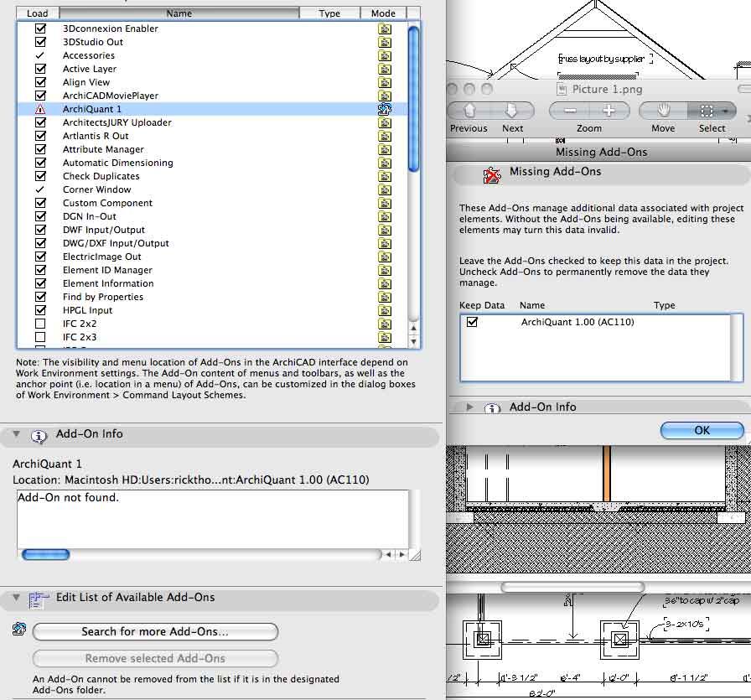Collapse the Edit List of Available Add-Ons panel

[17, 598]
